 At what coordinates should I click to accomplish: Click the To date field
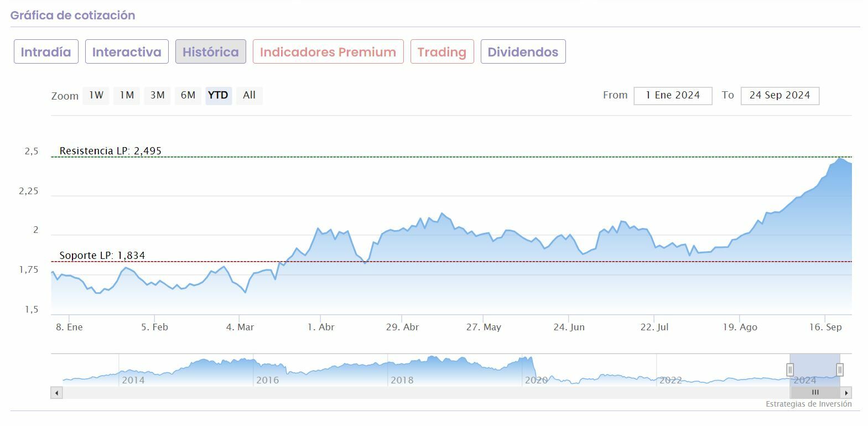click(x=779, y=95)
